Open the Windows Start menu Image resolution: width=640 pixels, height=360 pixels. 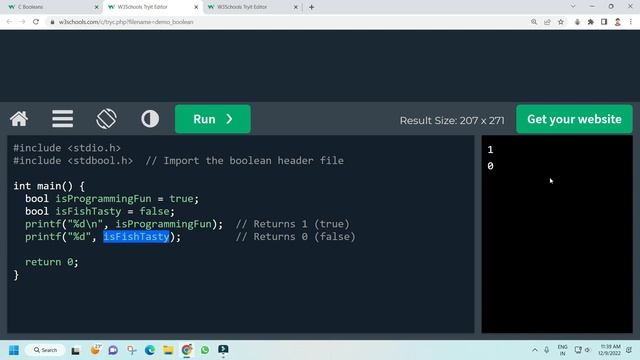[x=14, y=350]
